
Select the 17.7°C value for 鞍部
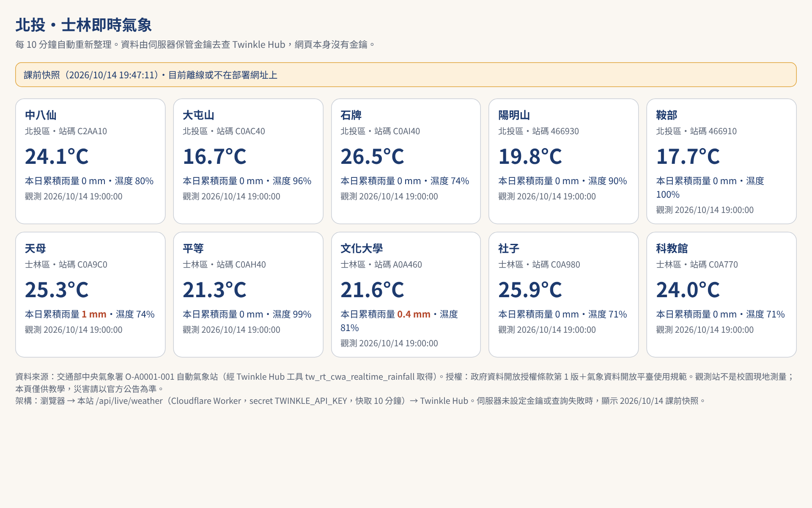click(x=688, y=156)
